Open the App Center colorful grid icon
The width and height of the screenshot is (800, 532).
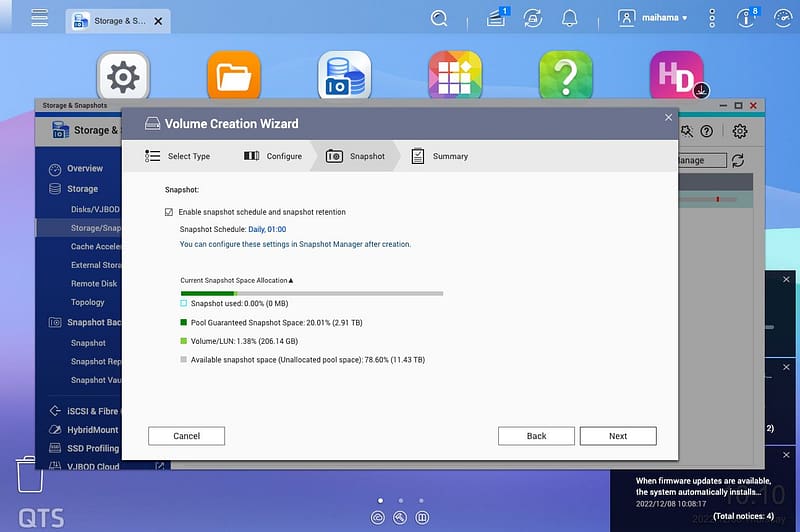(x=455, y=76)
